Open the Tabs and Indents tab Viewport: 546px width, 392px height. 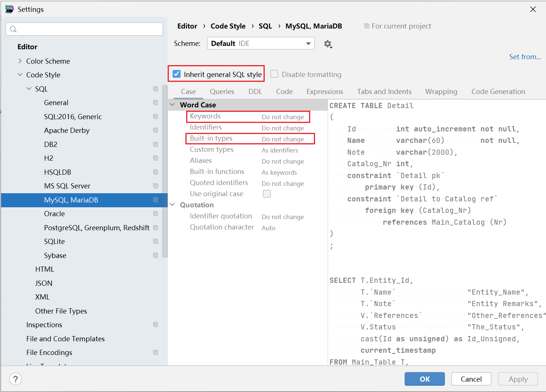click(384, 91)
